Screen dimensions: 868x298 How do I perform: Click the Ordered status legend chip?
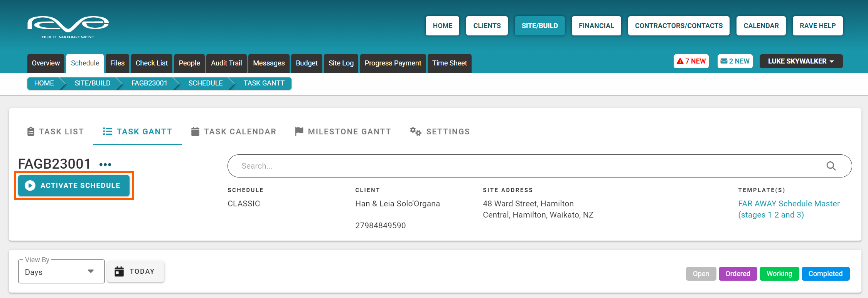(738, 274)
